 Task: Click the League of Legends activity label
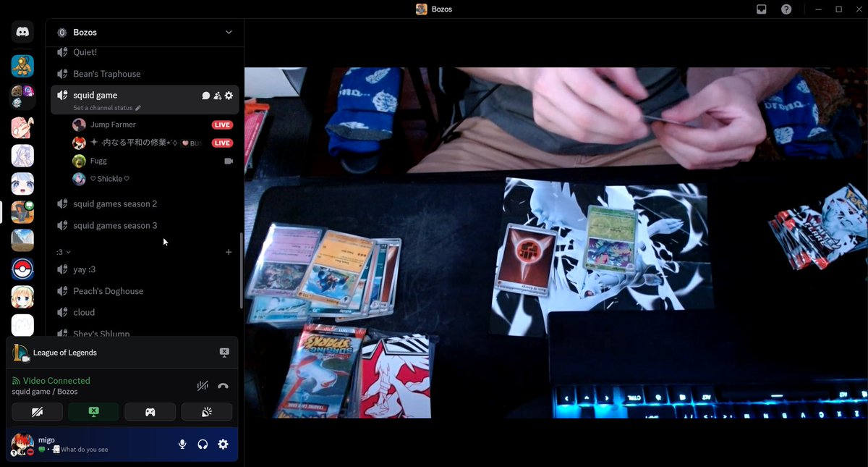pos(65,353)
